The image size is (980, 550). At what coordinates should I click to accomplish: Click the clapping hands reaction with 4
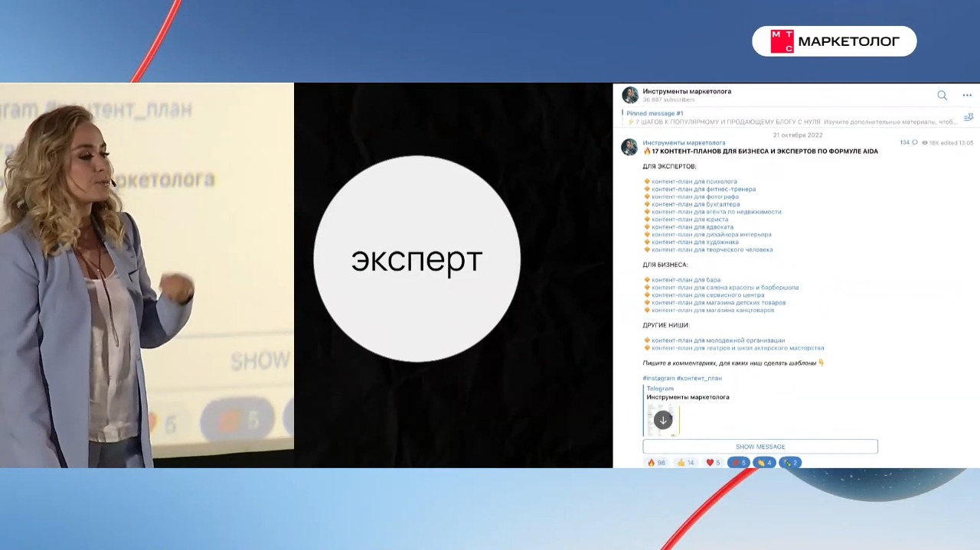click(x=764, y=463)
